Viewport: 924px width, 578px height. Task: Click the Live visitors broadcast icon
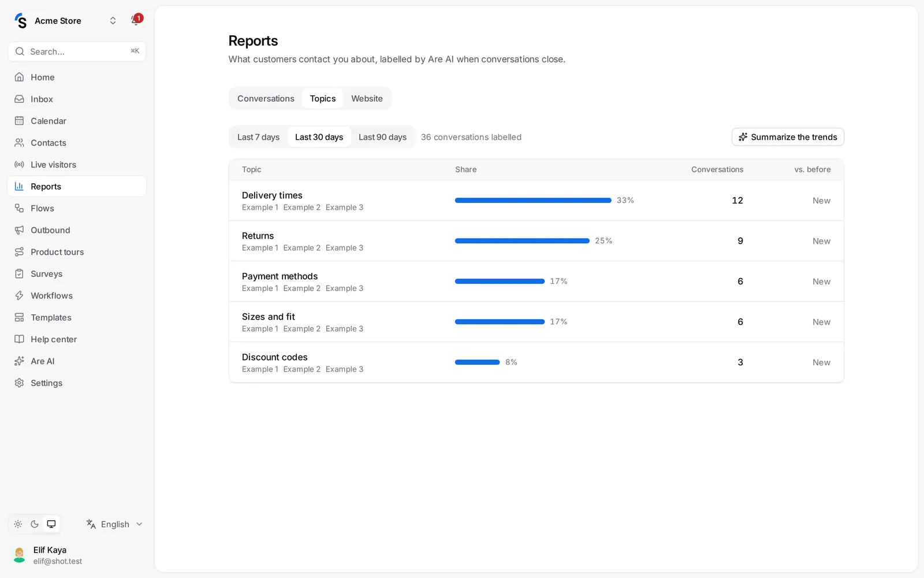[19, 165]
